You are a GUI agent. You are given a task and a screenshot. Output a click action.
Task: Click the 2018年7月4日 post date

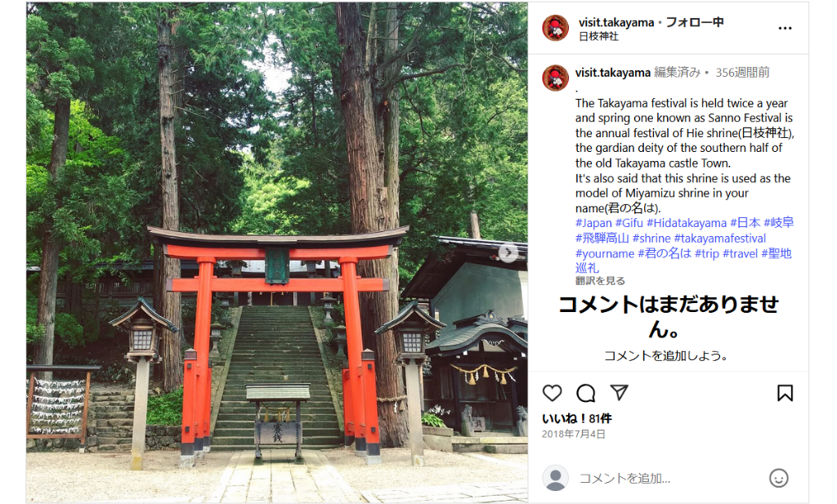click(x=573, y=434)
